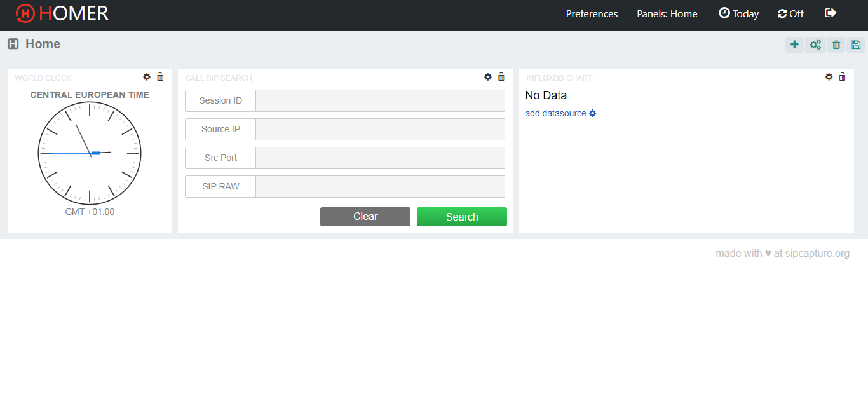Open the Preferences menu
Viewport: 868px width, 403px height.
click(592, 13)
